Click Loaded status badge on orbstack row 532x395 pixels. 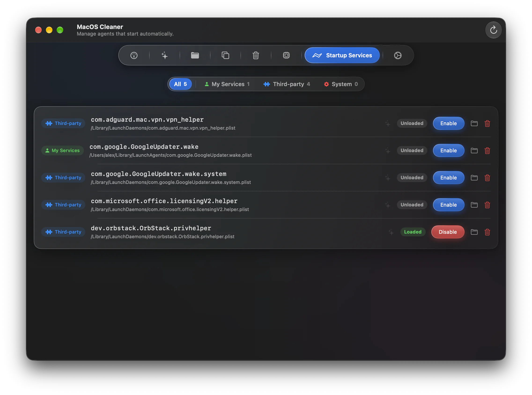[413, 232]
